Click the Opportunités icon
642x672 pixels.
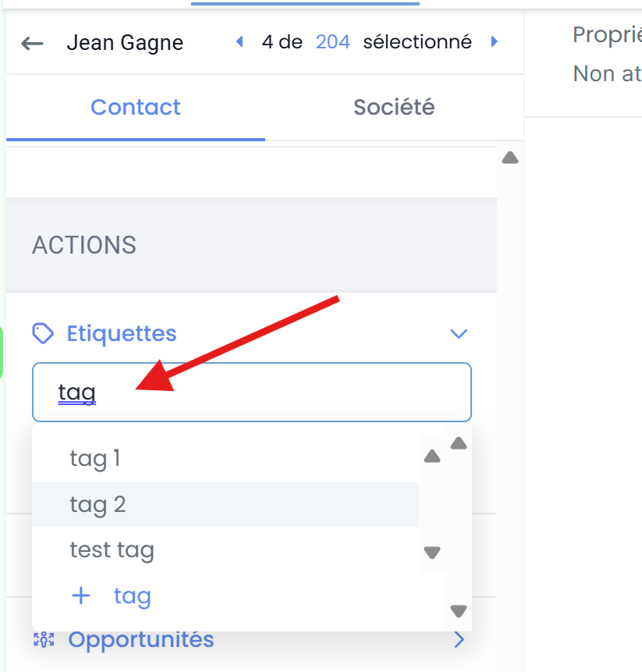click(44, 639)
